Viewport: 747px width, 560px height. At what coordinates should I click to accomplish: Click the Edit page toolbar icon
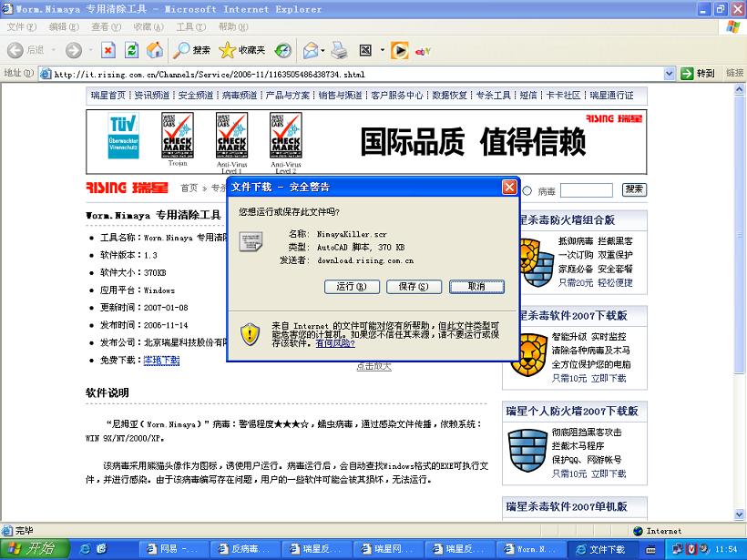[x=365, y=50]
